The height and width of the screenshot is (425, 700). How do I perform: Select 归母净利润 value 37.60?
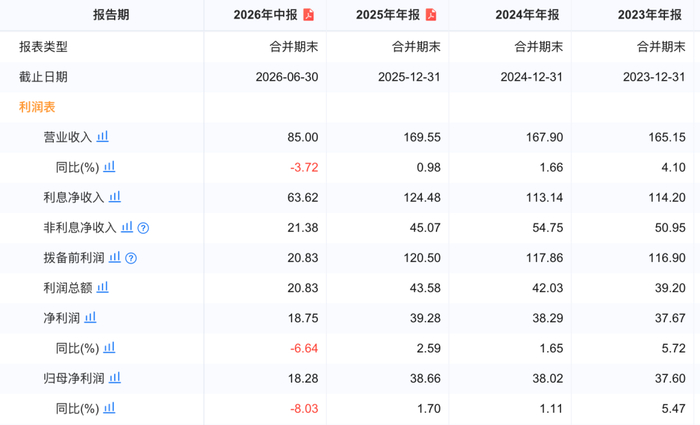(670, 378)
